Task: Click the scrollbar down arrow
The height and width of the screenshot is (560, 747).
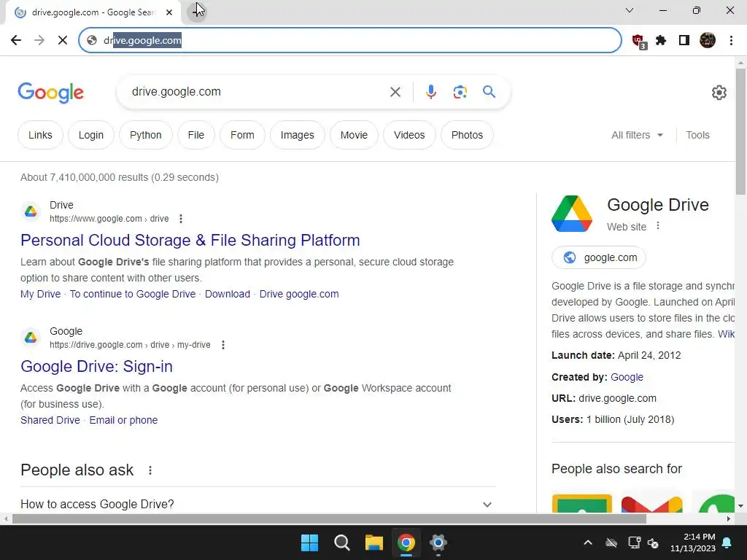Action: (740, 506)
